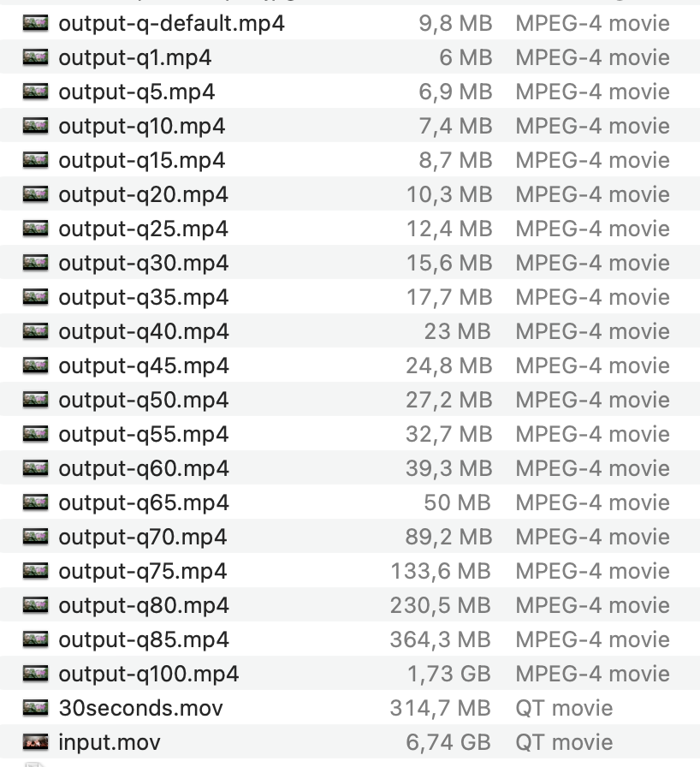Click the movie icon beside output-q1.mp4
Image resolution: width=700 pixels, height=767 pixels.
[35, 57]
